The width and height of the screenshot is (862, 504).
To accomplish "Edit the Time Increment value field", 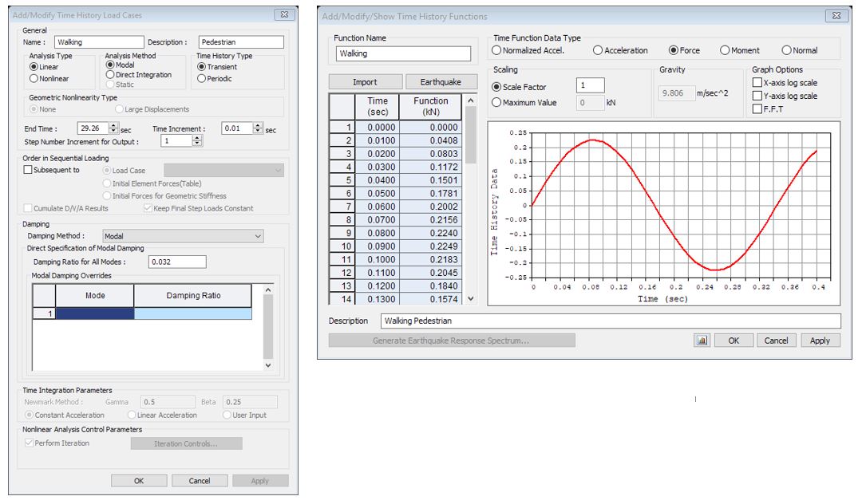I will (x=237, y=128).
